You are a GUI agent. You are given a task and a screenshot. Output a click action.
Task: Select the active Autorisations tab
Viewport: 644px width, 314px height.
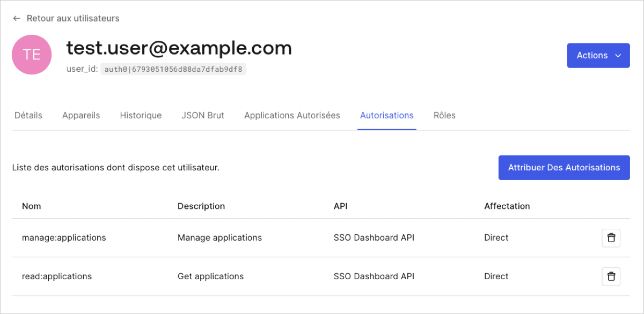point(386,115)
